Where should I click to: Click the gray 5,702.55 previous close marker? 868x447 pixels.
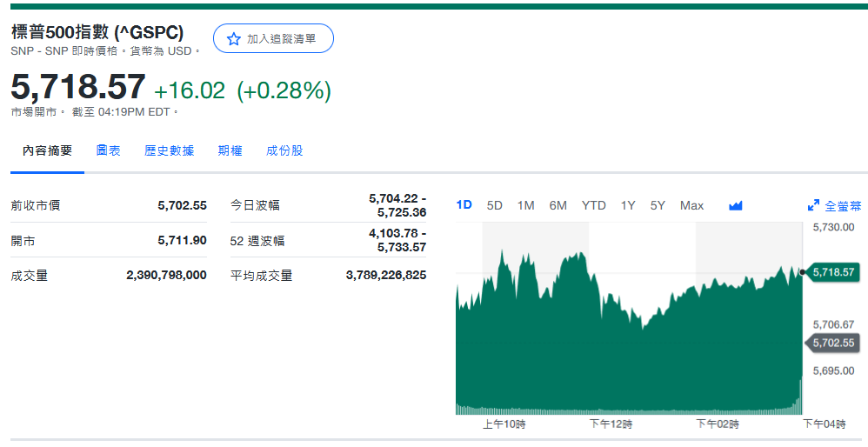(x=832, y=343)
